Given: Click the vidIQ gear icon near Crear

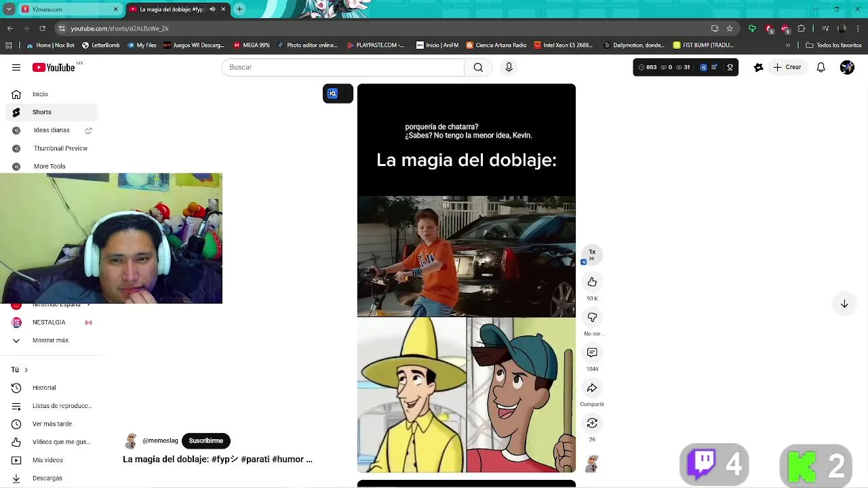Looking at the screenshot, I should 758,67.
